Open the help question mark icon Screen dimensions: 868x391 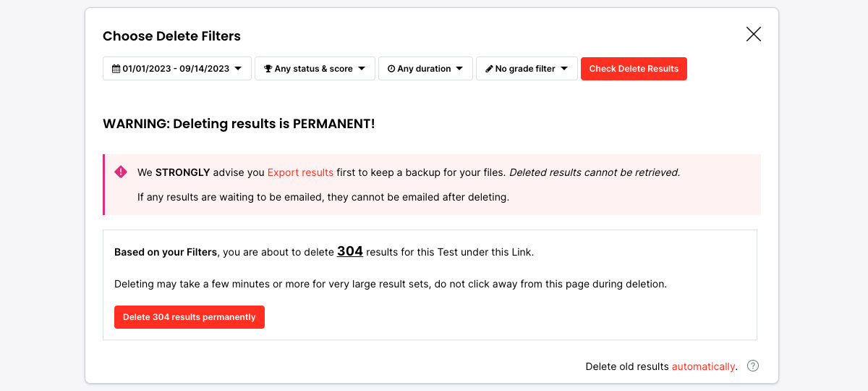pyautogui.click(x=753, y=366)
